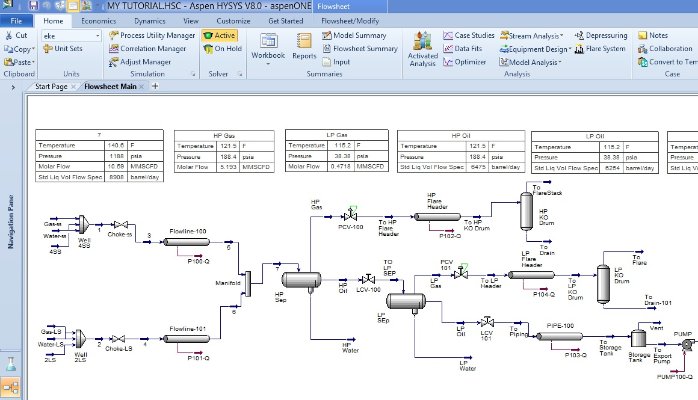Switch to the Economics ribbon tab
The width and height of the screenshot is (698, 400).
[x=98, y=21]
